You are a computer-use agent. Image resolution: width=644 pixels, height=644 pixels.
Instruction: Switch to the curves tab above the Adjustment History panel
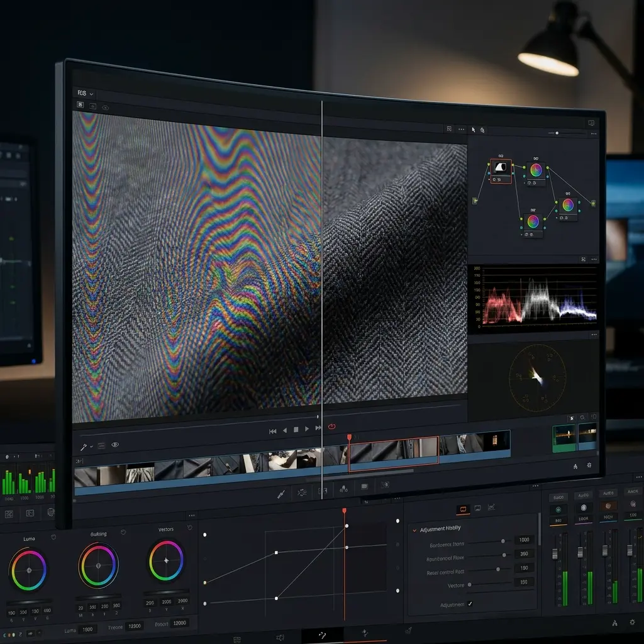tap(491, 508)
